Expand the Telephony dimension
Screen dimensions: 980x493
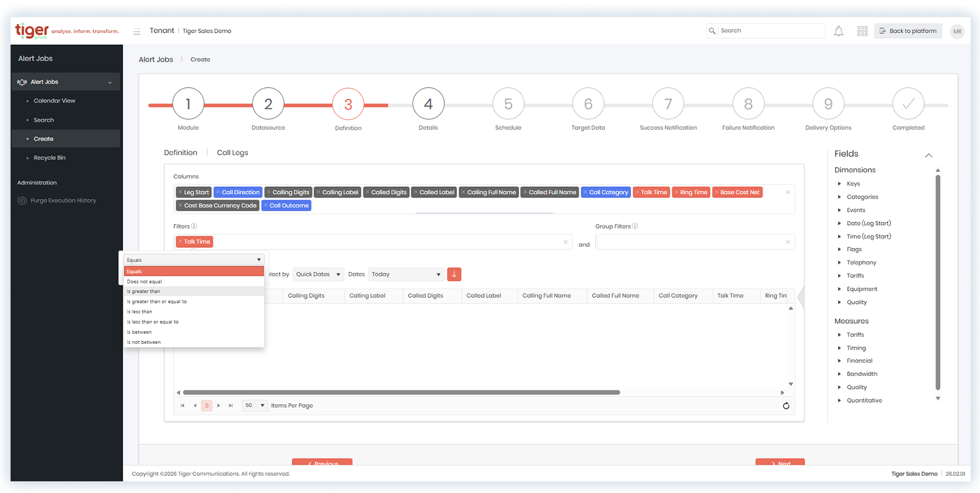(x=839, y=263)
